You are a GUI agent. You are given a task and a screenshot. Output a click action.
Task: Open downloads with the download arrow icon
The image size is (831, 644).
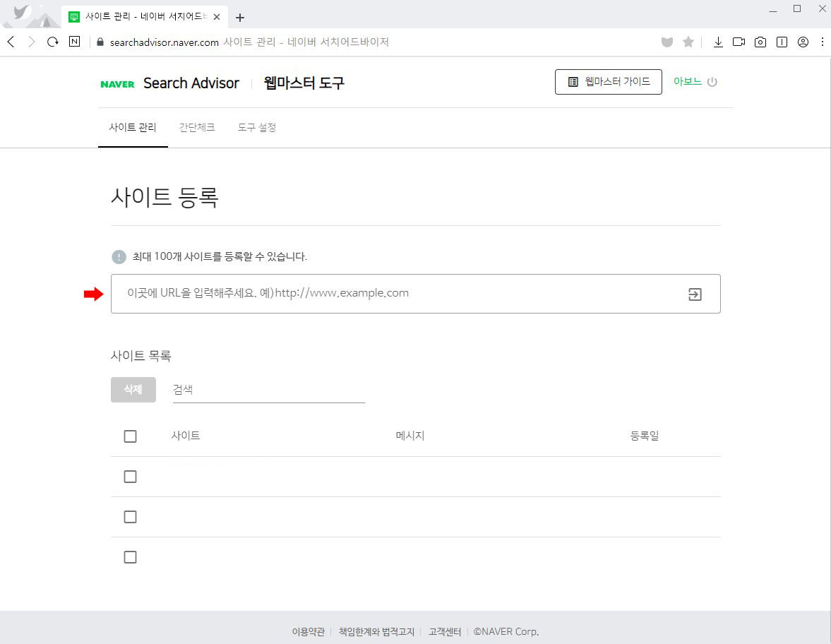(x=718, y=42)
